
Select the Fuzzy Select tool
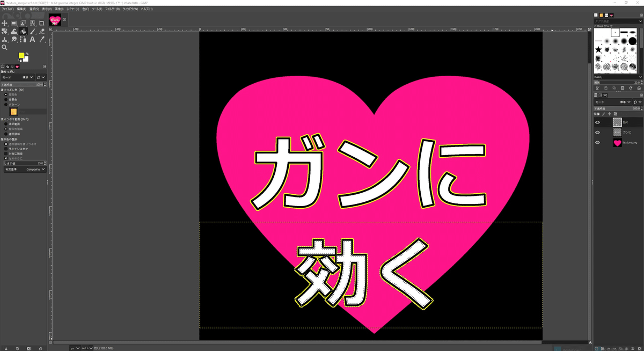(32, 23)
